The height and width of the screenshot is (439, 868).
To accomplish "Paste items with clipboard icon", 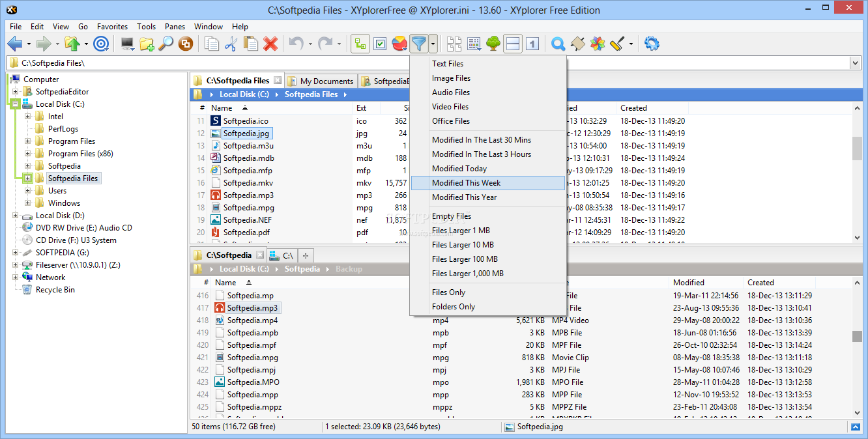I will (x=251, y=44).
